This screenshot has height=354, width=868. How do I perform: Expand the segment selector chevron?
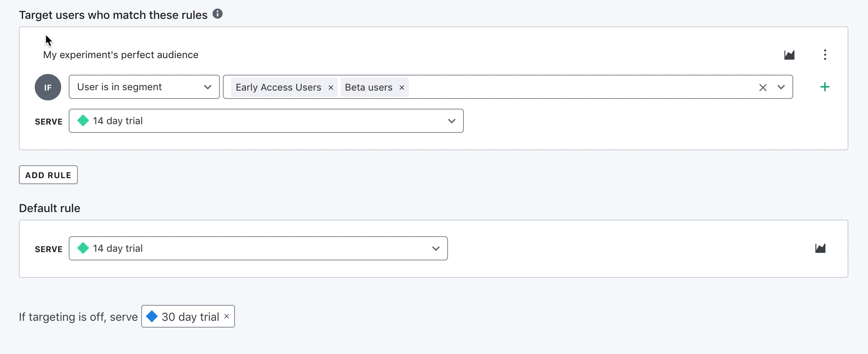pos(780,87)
